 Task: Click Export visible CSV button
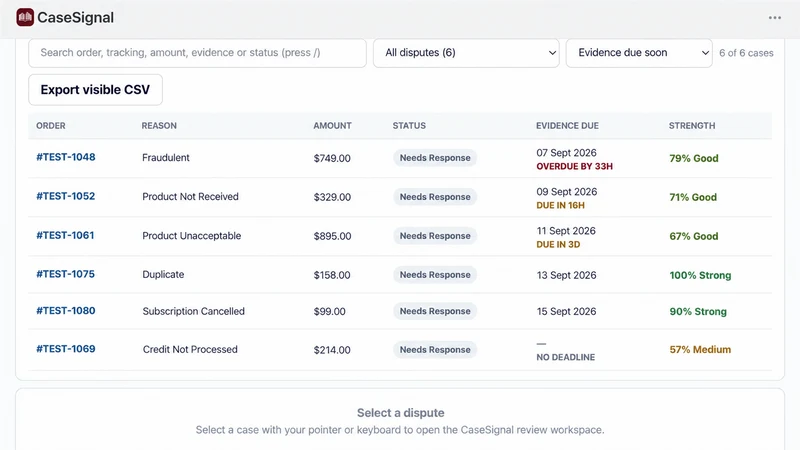[95, 90]
